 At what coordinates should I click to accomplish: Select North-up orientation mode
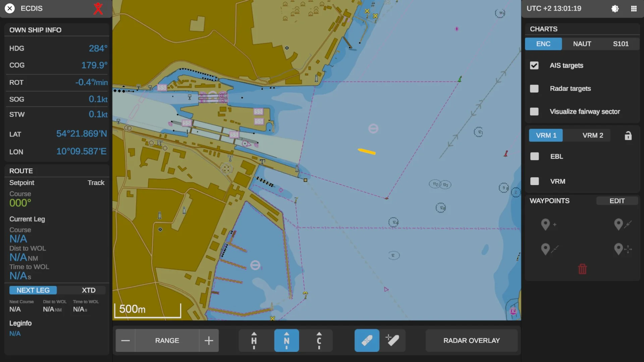click(286, 341)
